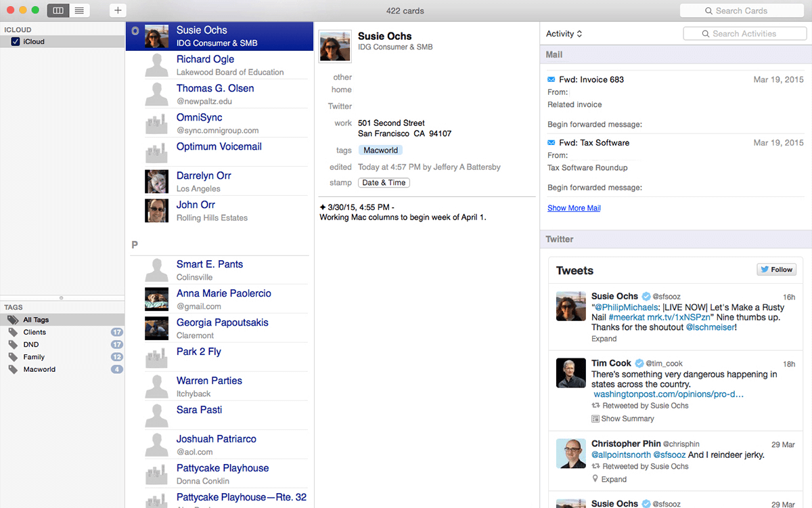Click the tag icon beside Clients

(x=13, y=332)
